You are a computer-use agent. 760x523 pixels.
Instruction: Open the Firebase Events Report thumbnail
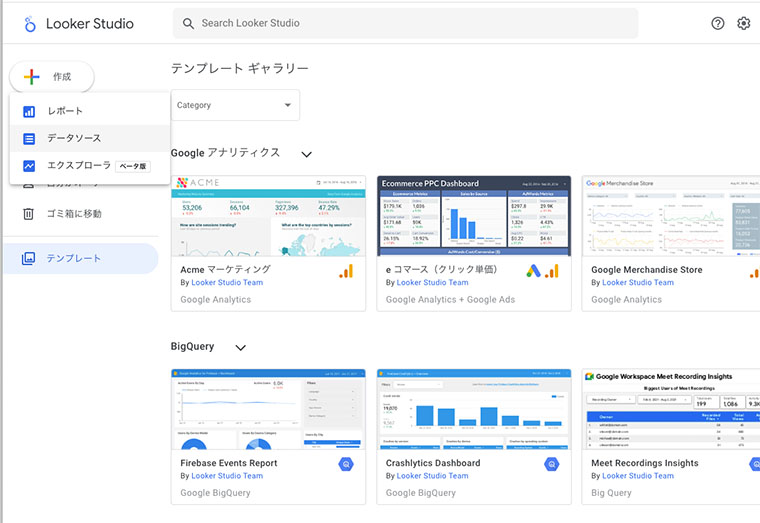pyautogui.click(x=269, y=410)
